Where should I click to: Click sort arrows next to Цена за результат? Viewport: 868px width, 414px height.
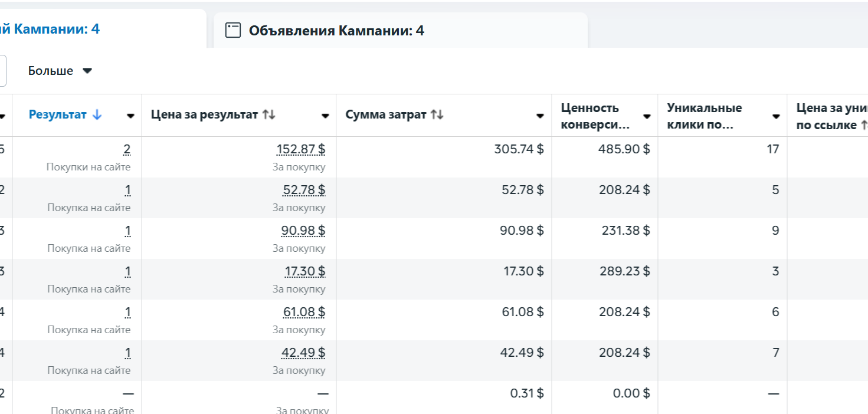pyautogui.click(x=269, y=115)
